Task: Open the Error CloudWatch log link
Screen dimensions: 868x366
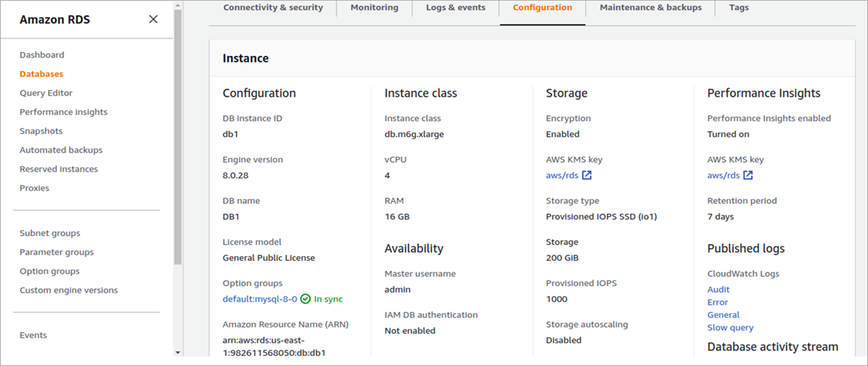Action: pos(718,302)
